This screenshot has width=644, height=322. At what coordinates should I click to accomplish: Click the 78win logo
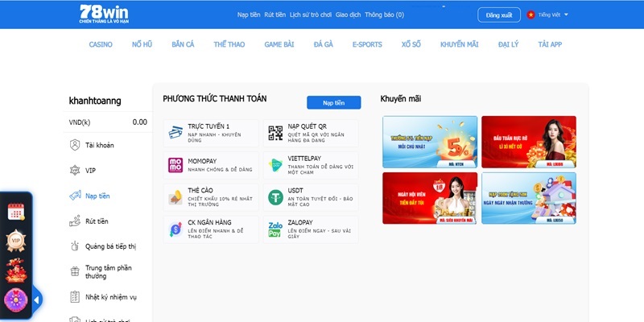(104, 14)
